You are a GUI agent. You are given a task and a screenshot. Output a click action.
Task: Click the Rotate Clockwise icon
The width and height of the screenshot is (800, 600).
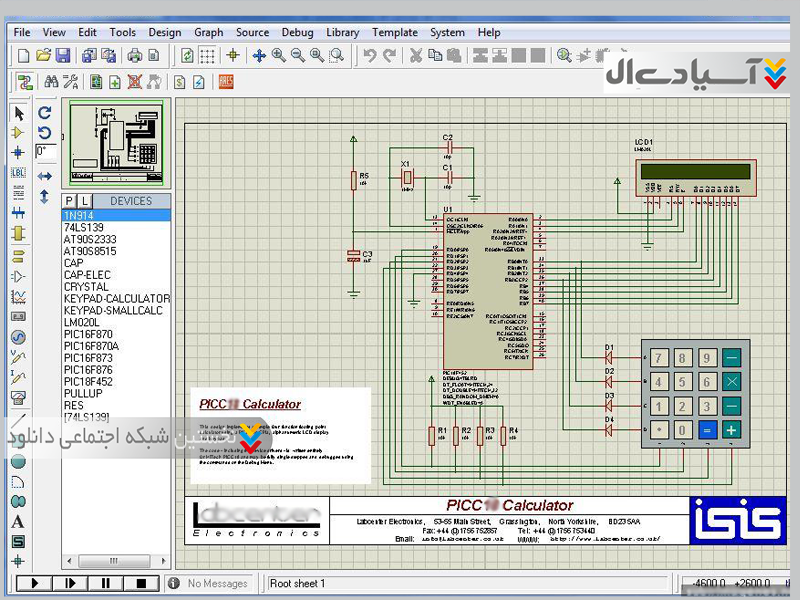[44, 112]
